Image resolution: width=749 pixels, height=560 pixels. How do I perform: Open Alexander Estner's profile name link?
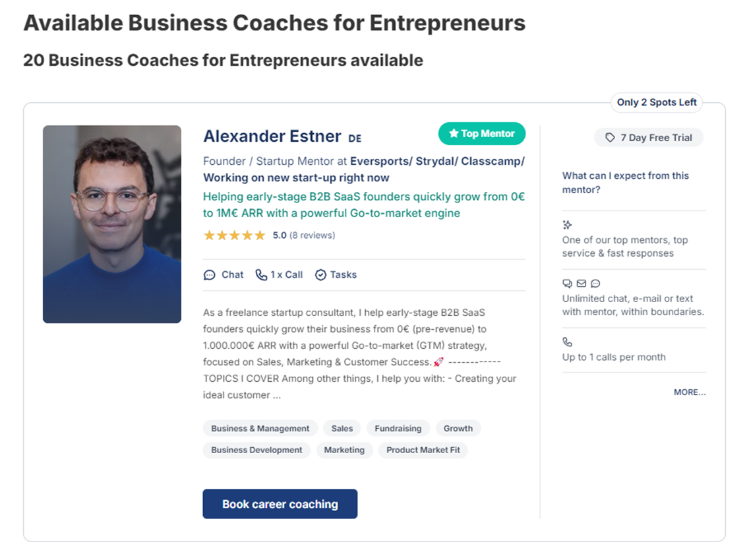[272, 136]
